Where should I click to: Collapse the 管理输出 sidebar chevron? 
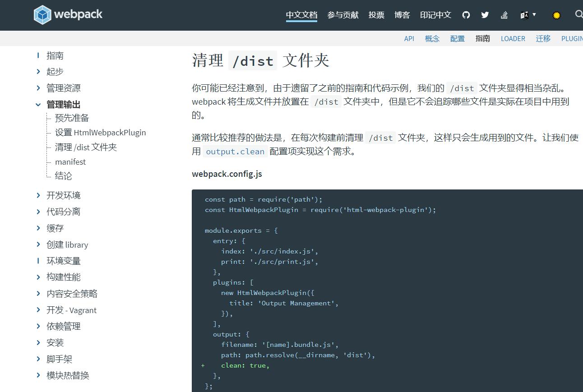point(38,105)
